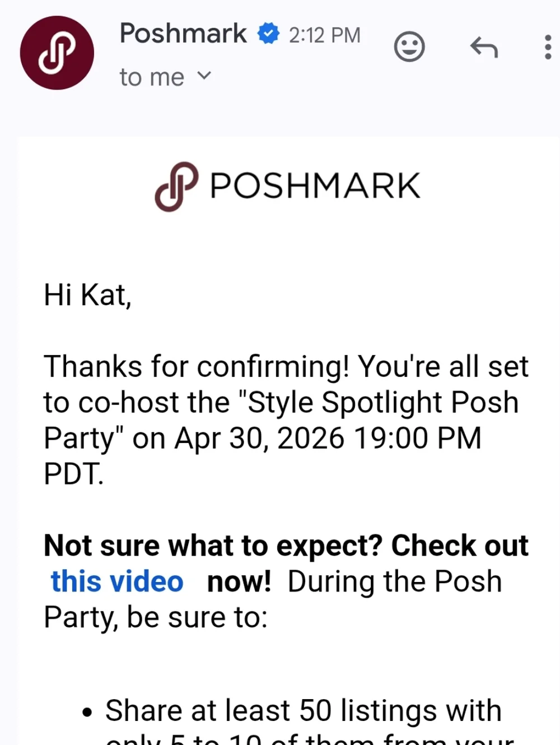Viewport: 560px width, 745px height.
Task: Click the Poshmark sender name
Action: point(183,34)
